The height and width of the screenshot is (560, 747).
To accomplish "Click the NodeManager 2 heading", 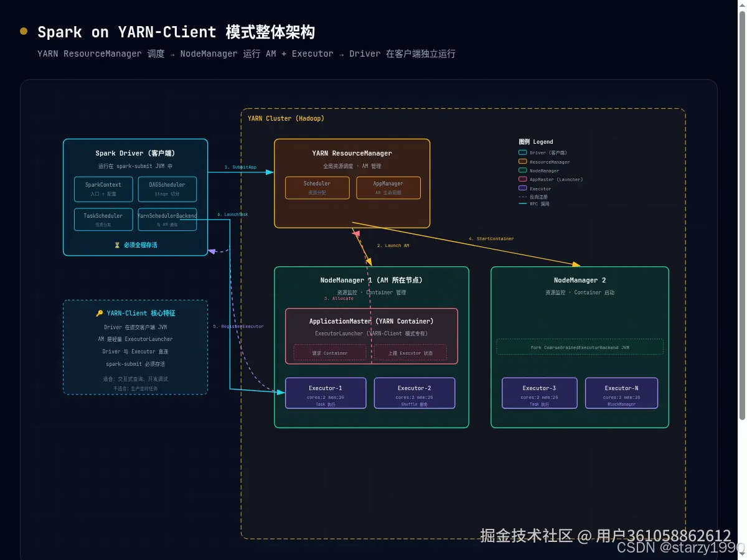I will point(580,280).
